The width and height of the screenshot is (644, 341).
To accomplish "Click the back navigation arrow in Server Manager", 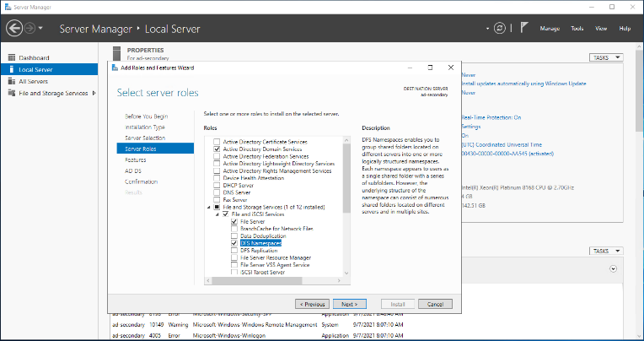I will [14, 29].
